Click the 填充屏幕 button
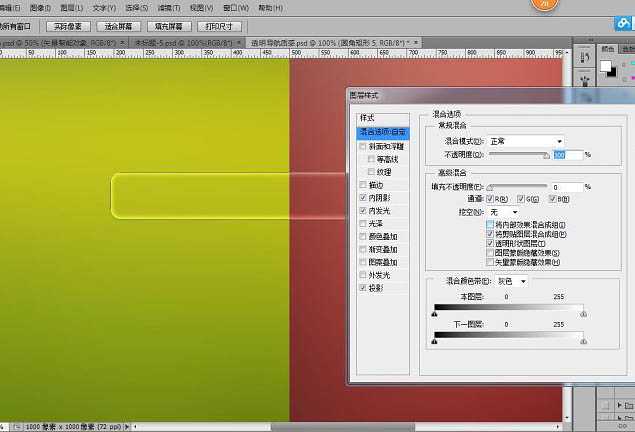This screenshot has height=432, width=635. (168, 27)
